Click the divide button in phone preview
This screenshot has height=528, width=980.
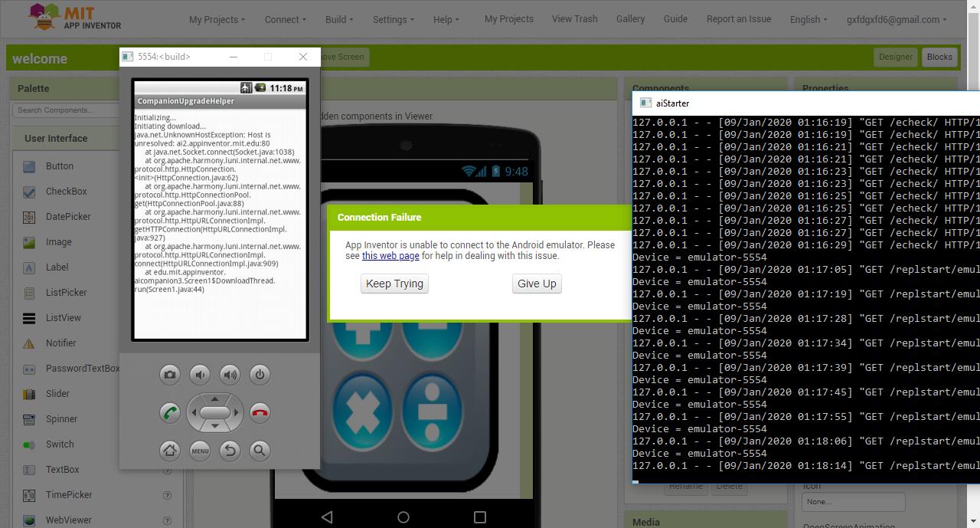(433, 411)
